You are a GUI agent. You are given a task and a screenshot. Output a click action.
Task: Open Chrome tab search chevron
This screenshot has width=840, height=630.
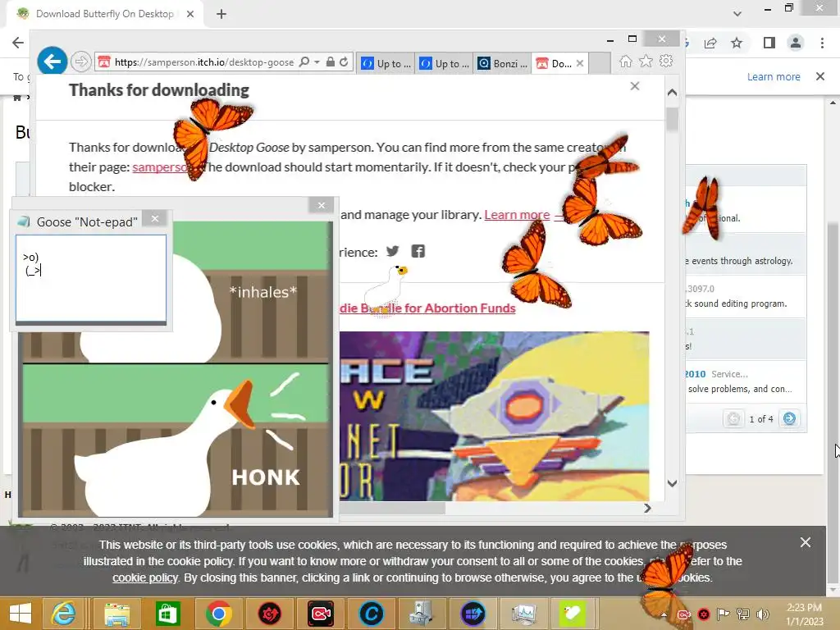point(737,14)
